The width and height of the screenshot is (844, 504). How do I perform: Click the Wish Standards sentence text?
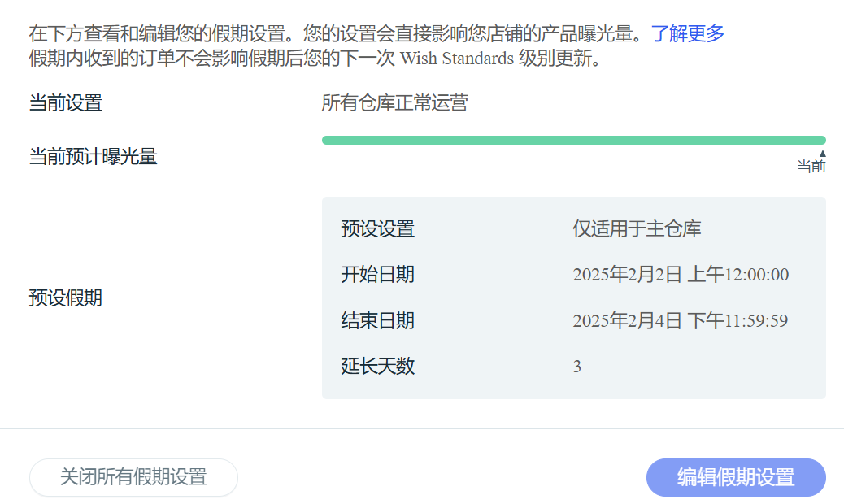pos(315,59)
